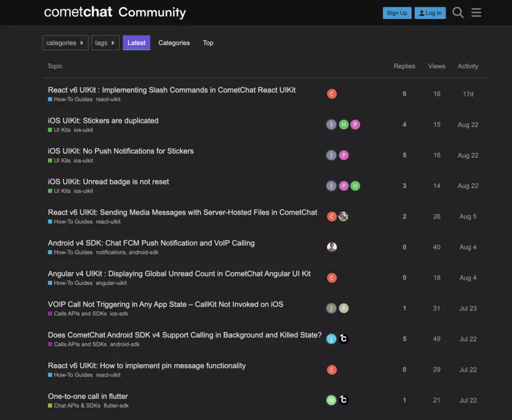The image size is (512, 420).
Task: Click the Activity column header
Action: click(x=468, y=66)
